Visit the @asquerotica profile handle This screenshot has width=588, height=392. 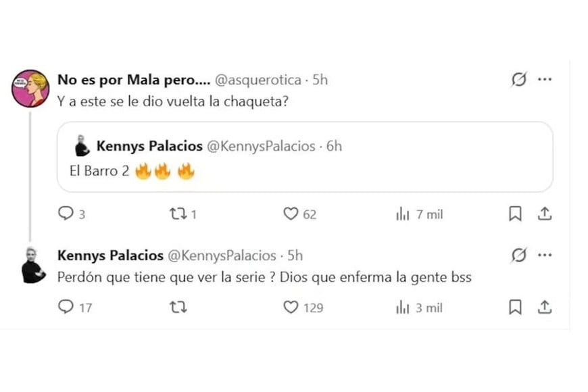coord(258,80)
